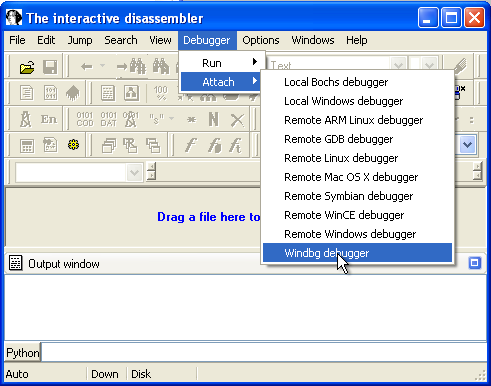
Task: Click the Python command input field
Action: tap(263, 352)
